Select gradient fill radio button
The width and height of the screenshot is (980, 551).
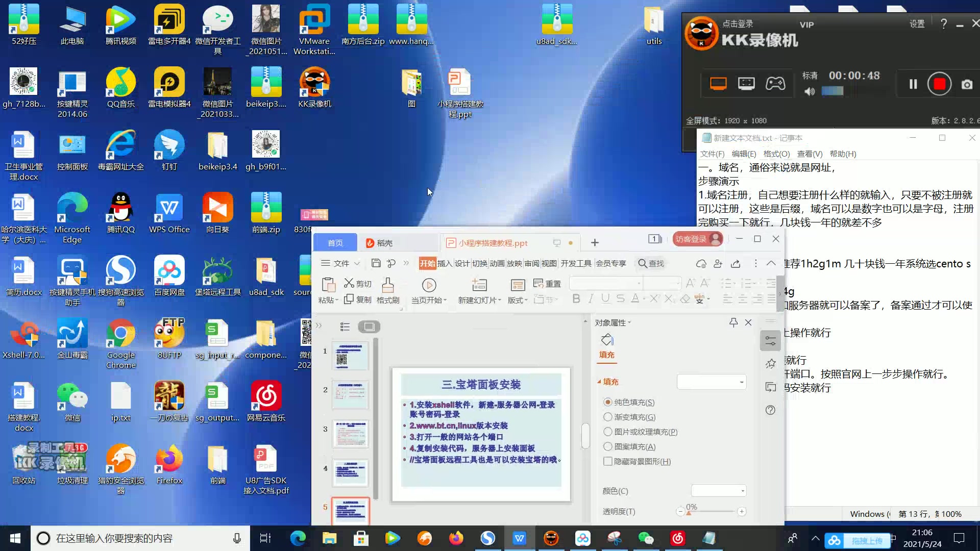pos(606,416)
